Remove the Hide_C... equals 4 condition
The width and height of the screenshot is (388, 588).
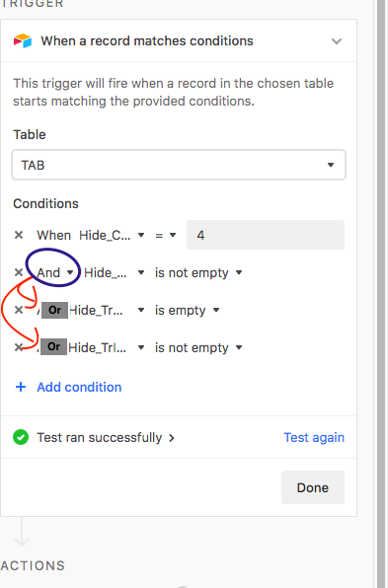19,235
